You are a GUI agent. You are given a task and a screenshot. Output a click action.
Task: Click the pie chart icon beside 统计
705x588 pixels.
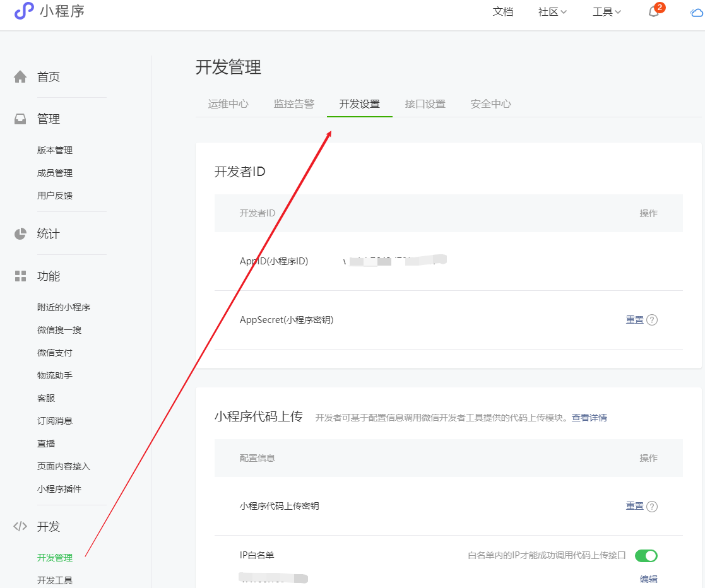[x=20, y=234]
